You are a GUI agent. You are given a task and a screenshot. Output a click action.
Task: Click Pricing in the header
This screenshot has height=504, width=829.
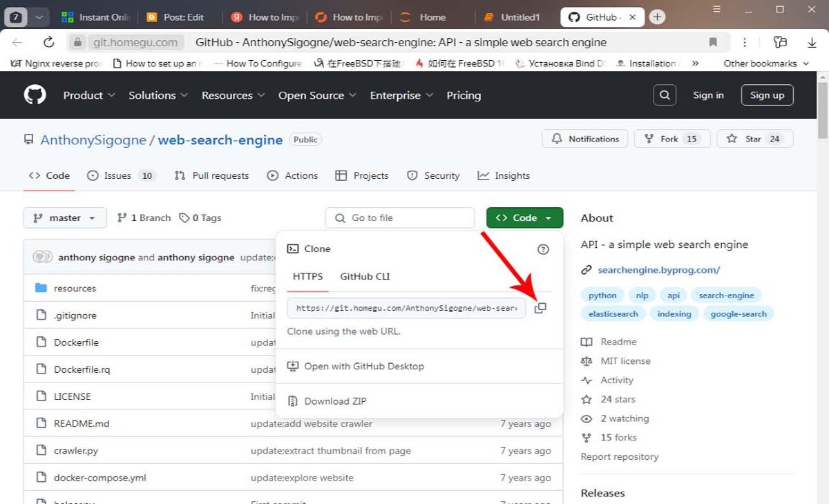tap(464, 95)
